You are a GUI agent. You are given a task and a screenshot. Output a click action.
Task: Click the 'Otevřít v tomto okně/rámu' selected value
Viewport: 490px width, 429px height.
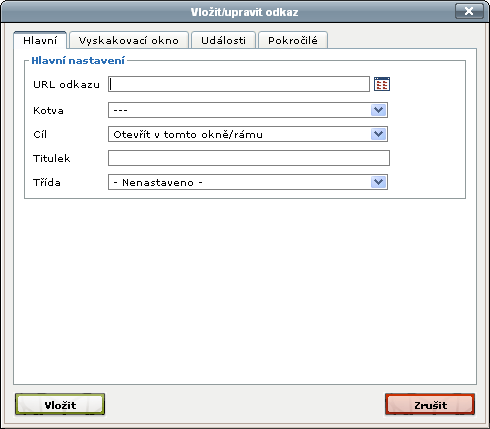click(188, 134)
